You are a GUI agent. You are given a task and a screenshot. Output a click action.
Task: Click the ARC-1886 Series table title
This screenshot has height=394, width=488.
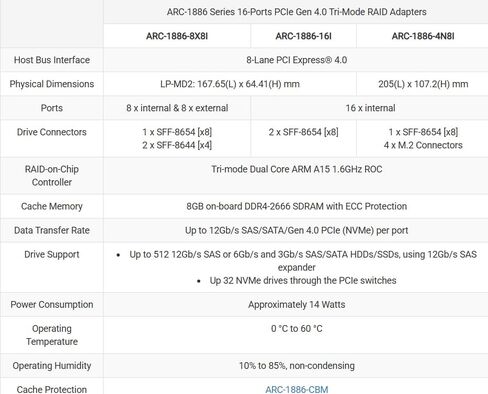(x=297, y=12)
